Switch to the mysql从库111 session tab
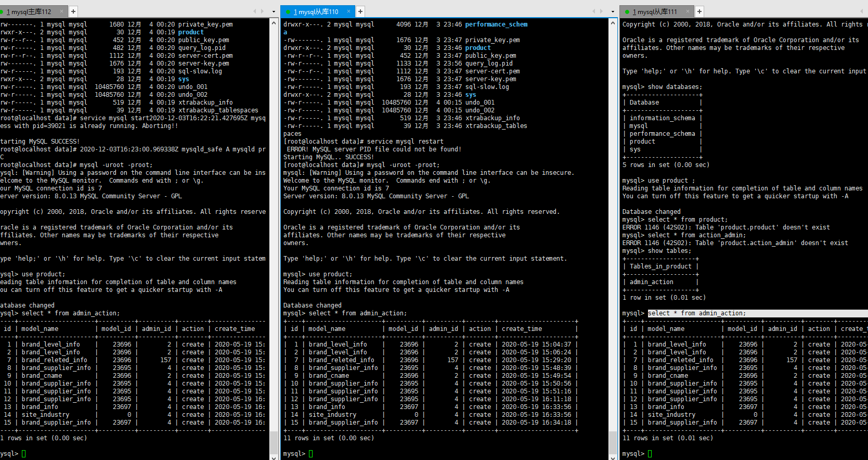868x460 pixels. [x=657, y=11]
